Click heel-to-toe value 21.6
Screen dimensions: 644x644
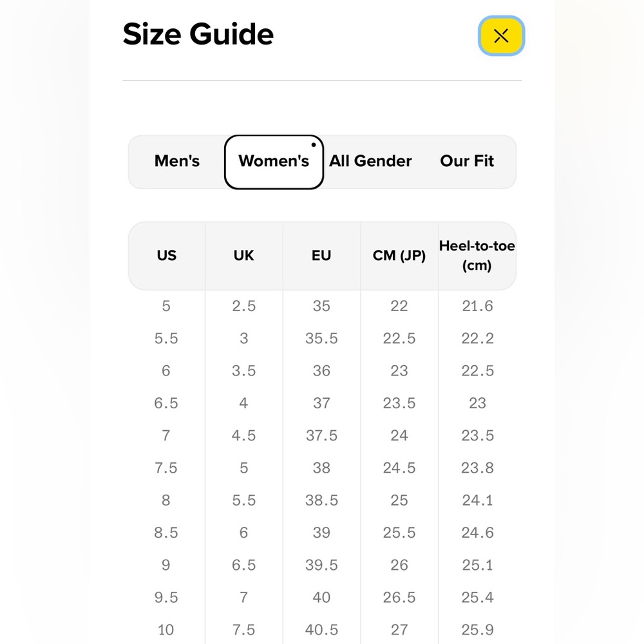[x=477, y=306]
